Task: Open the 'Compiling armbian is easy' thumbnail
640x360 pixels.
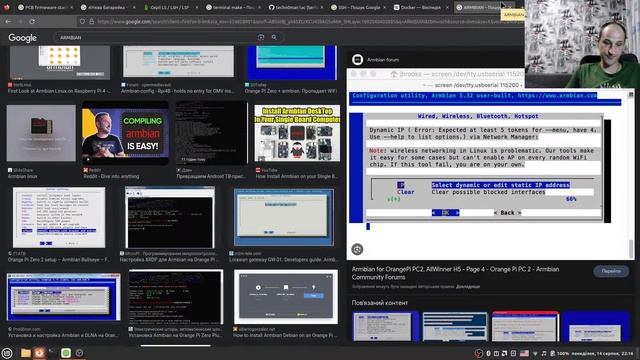Action: click(125, 133)
